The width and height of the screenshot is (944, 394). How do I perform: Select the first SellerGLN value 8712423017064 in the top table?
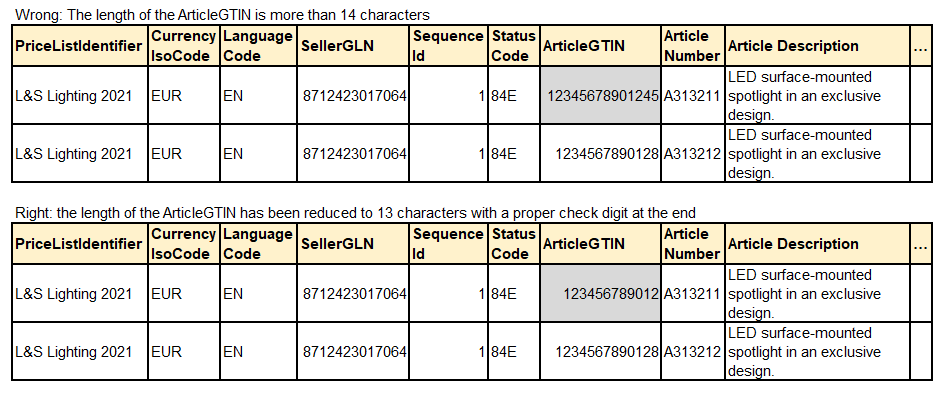click(x=353, y=96)
